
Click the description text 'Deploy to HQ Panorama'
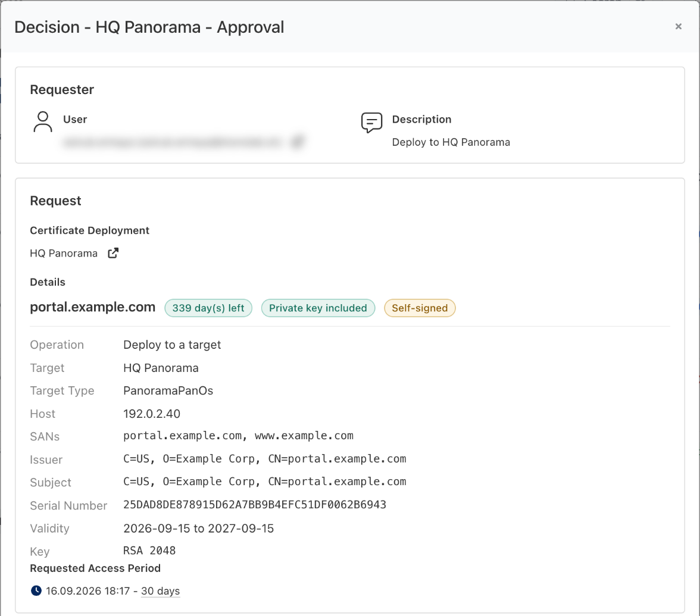click(451, 142)
